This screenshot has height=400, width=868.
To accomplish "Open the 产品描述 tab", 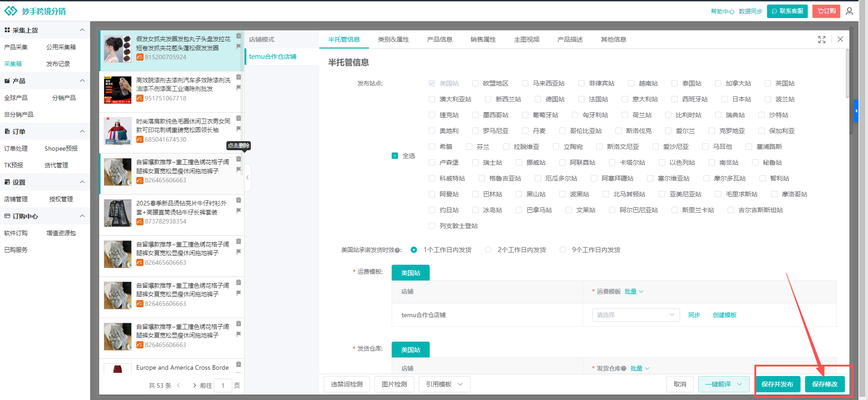I will click(x=570, y=40).
